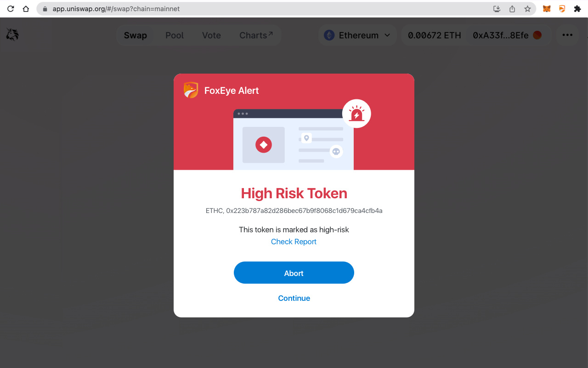The width and height of the screenshot is (588, 368).
Task: Expand the Ethereum network dropdown
Action: point(357,35)
